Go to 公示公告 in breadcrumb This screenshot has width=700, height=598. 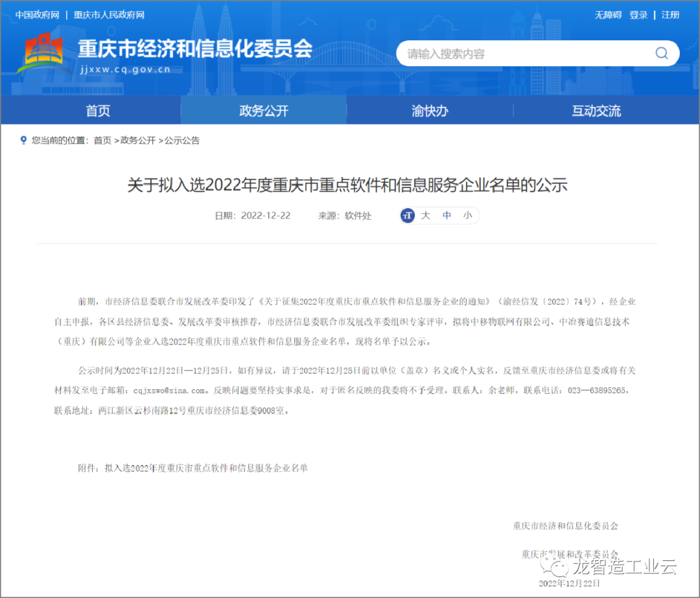point(182,140)
